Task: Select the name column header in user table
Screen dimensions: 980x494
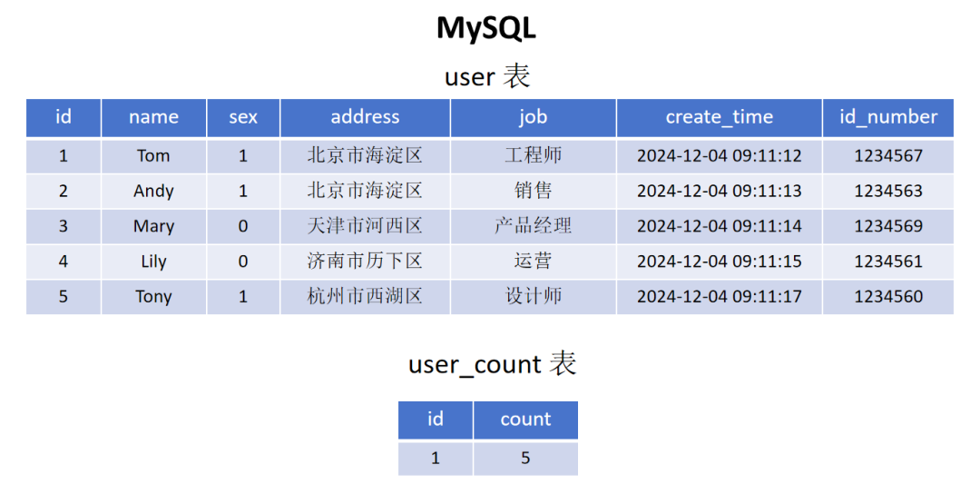Action: [153, 117]
